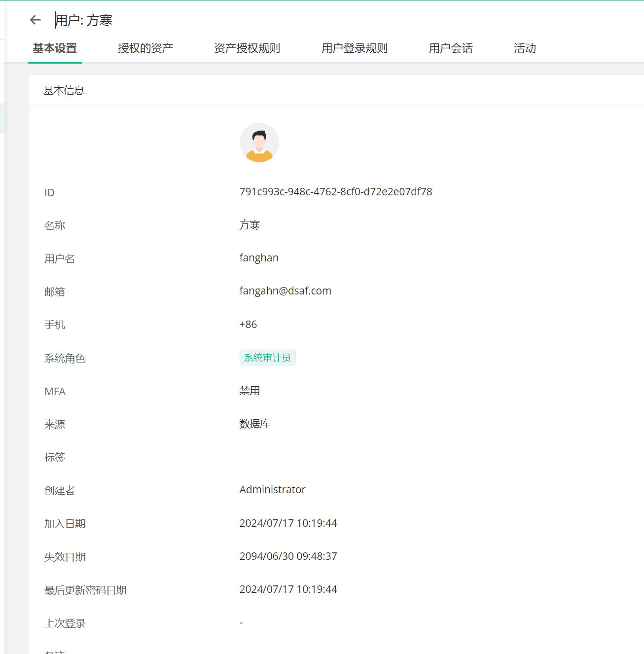Open the 活动 tab
Viewport: 644px width, 654px height.
coord(524,48)
